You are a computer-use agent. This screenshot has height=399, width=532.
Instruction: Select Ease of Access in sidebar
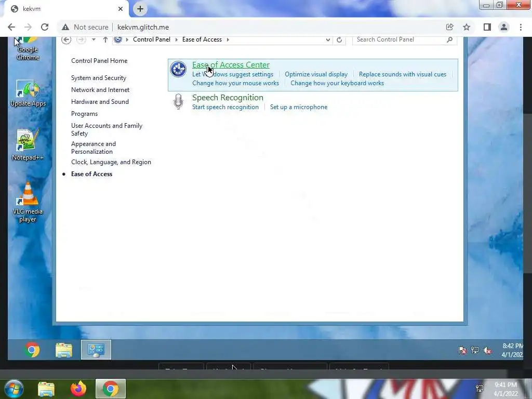pyautogui.click(x=91, y=174)
